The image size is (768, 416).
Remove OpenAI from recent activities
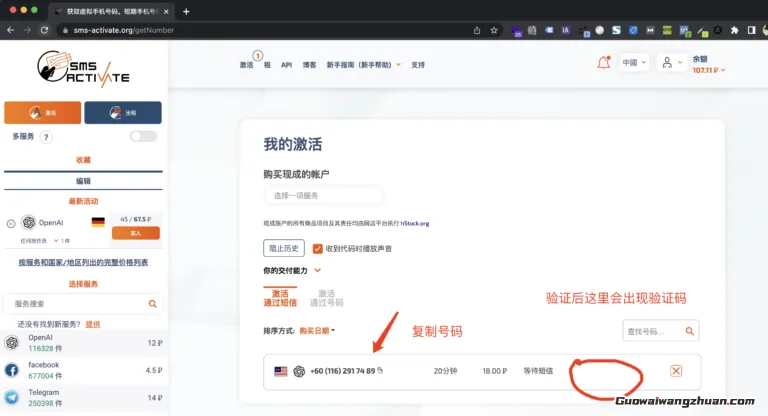(x=11, y=223)
